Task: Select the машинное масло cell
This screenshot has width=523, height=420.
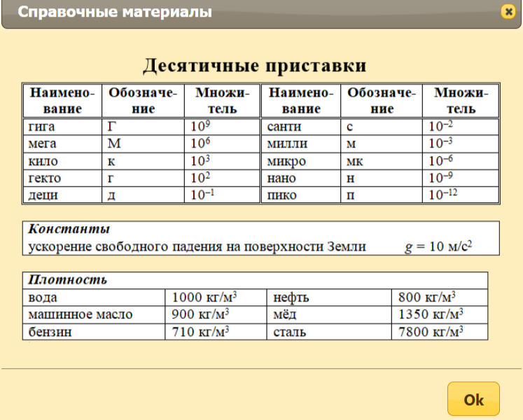Action: [95, 314]
